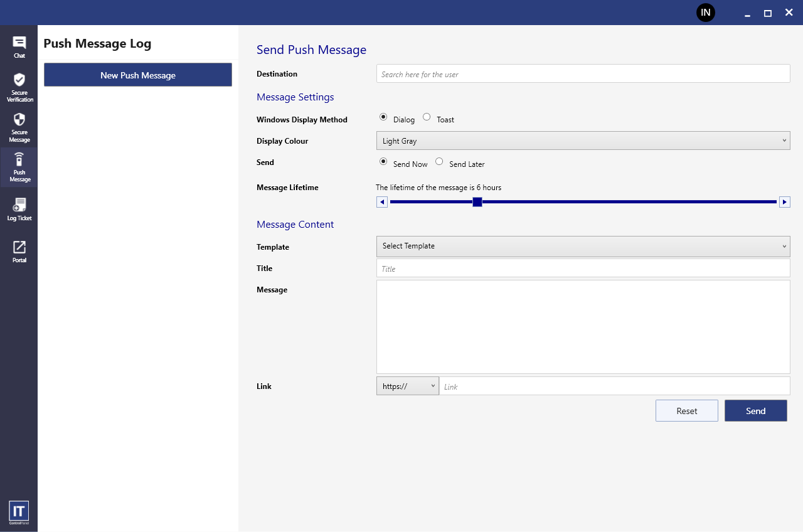Open the Select Template dropdown
This screenshot has height=532, width=803.
tap(583, 246)
